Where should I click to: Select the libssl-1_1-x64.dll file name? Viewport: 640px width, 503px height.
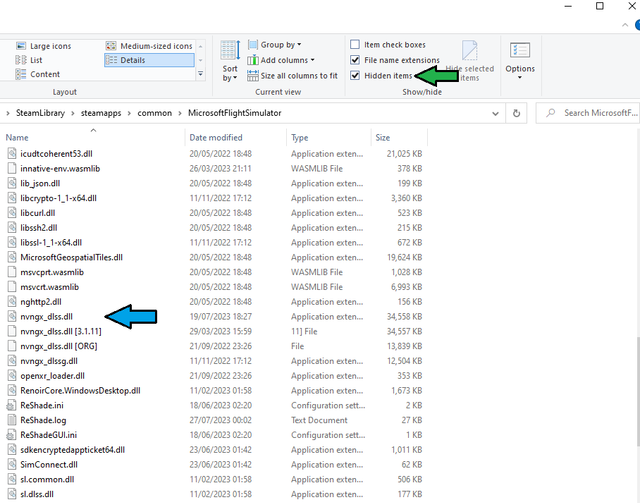point(51,243)
